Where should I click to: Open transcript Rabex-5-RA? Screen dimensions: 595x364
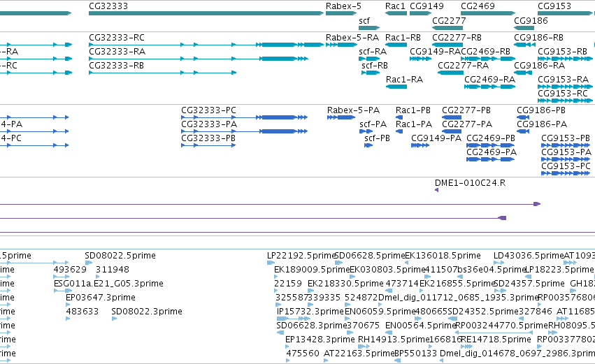341,45
